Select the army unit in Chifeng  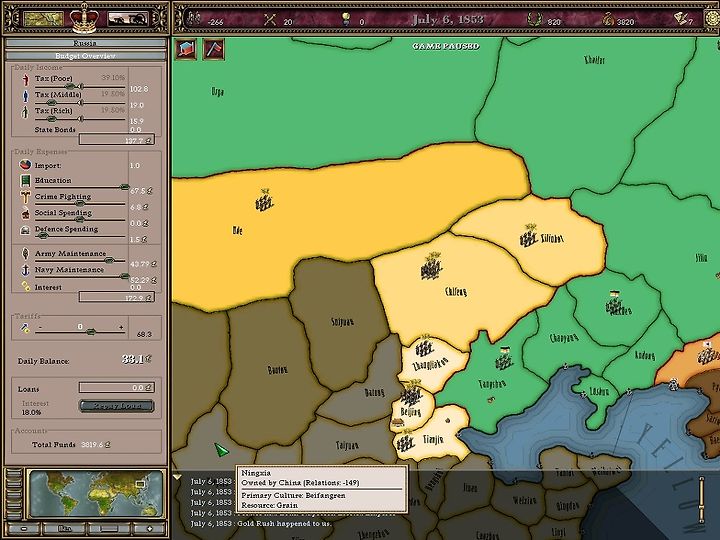(431, 266)
